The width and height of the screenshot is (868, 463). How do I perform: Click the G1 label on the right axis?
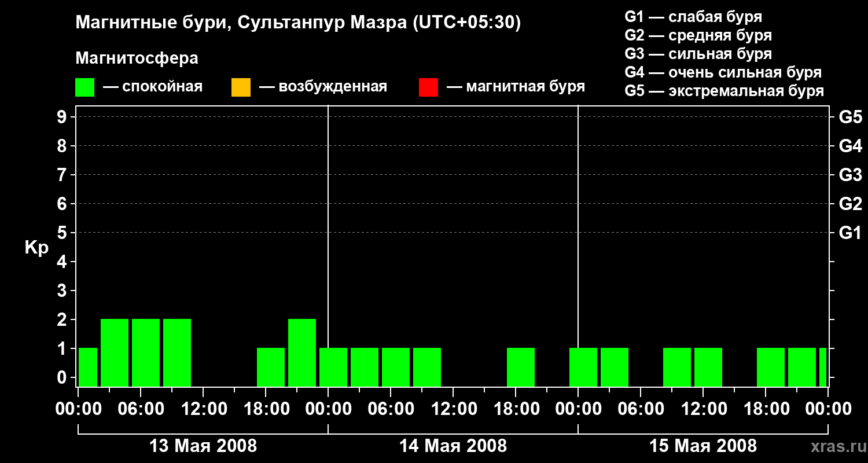pos(850,233)
